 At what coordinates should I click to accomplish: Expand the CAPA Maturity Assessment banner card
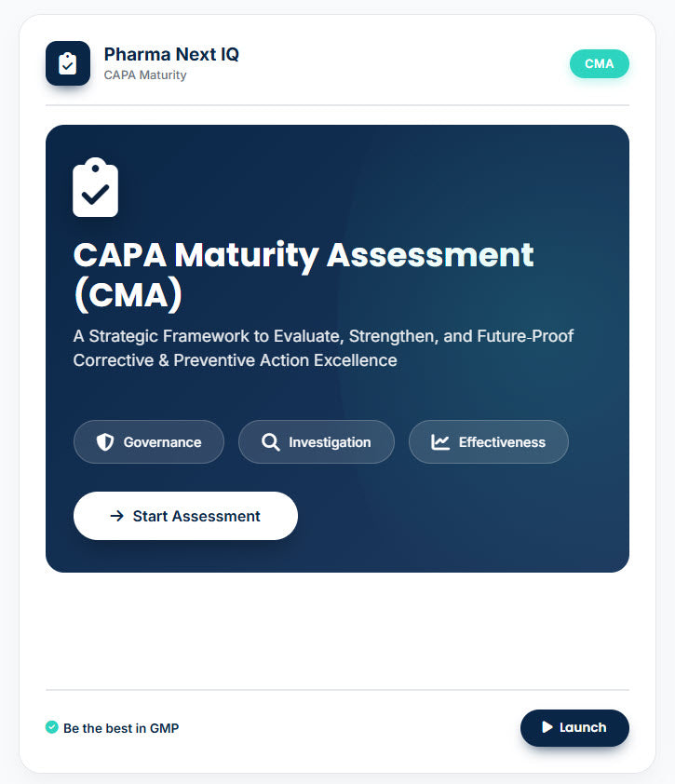coord(337,348)
